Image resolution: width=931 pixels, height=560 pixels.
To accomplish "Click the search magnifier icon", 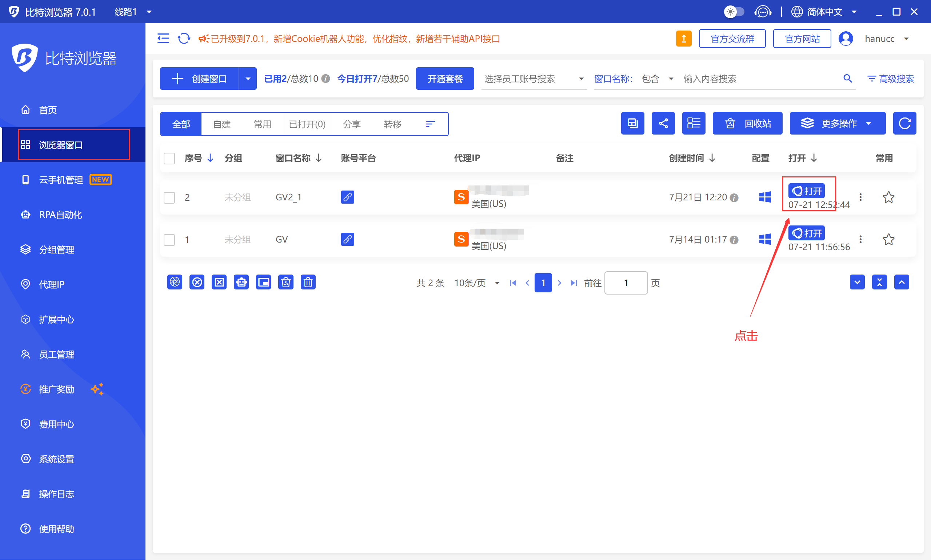I will pos(848,79).
